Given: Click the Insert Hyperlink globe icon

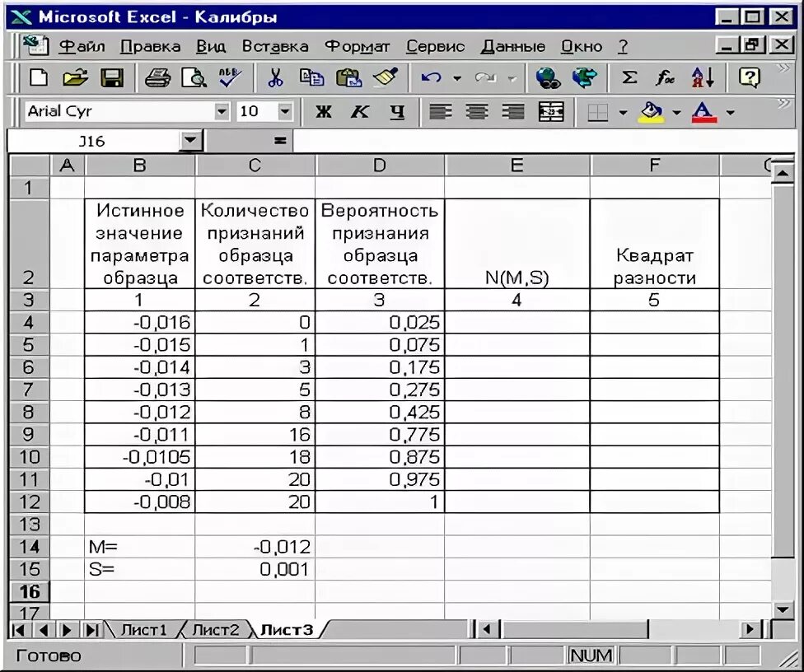Looking at the screenshot, I should click(548, 78).
